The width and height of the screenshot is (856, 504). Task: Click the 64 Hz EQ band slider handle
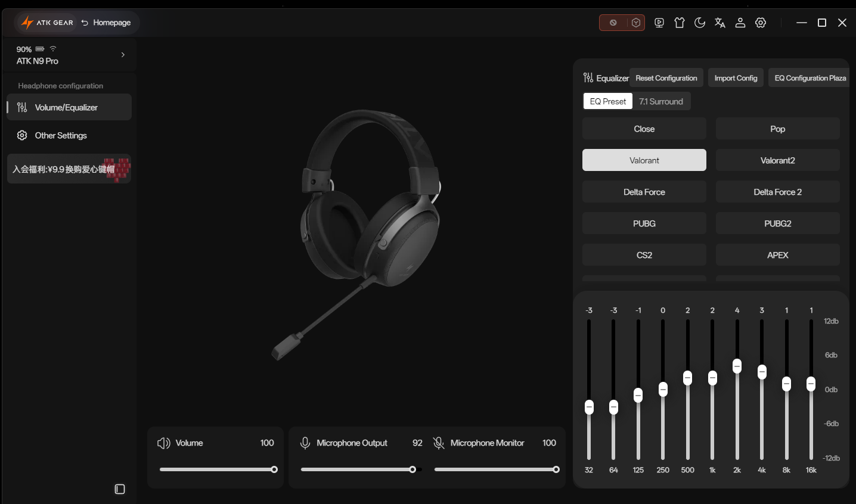point(613,407)
